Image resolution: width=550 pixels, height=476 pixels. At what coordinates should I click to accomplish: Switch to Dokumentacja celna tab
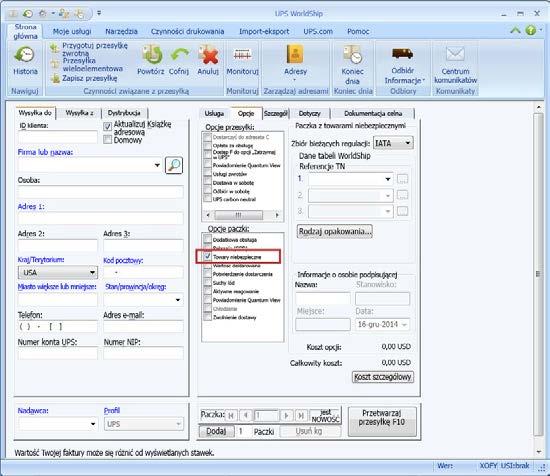[373, 113]
